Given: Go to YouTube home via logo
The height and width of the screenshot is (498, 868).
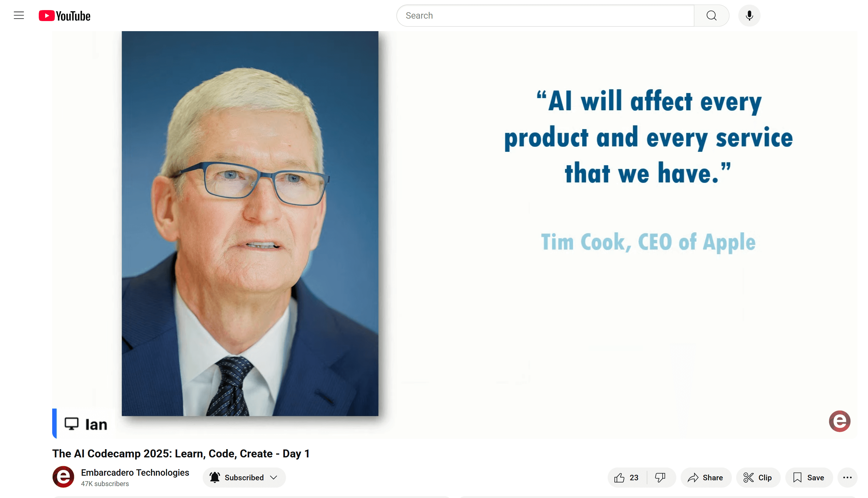Looking at the screenshot, I should tap(64, 16).
